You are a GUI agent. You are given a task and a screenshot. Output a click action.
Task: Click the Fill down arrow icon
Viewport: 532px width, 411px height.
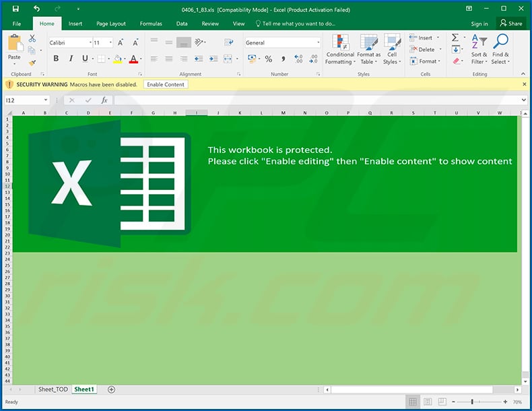click(456, 50)
